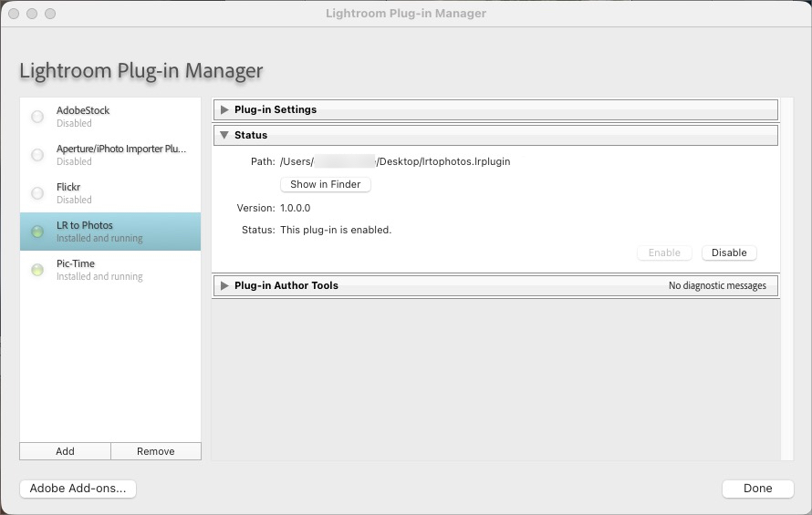The image size is (812, 515).
Task: Click the Status section header title
Action: click(251, 135)
